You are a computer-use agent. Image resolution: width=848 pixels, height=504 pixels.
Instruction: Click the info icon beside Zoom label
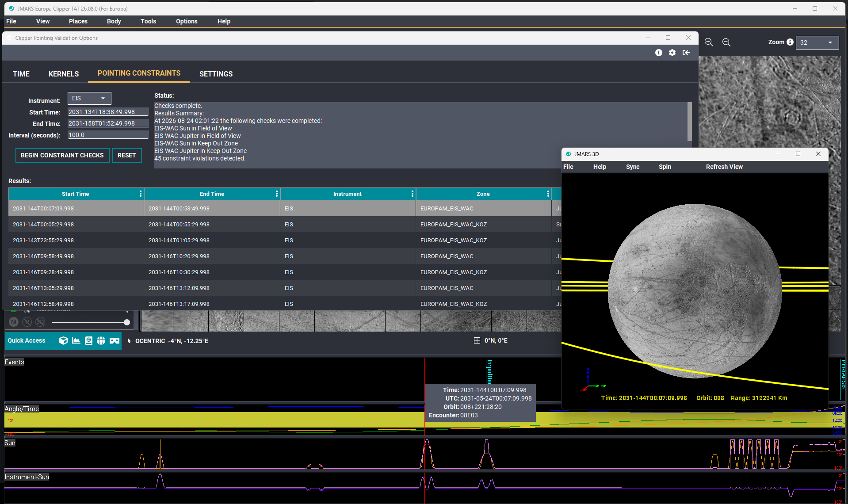point(790,42)
